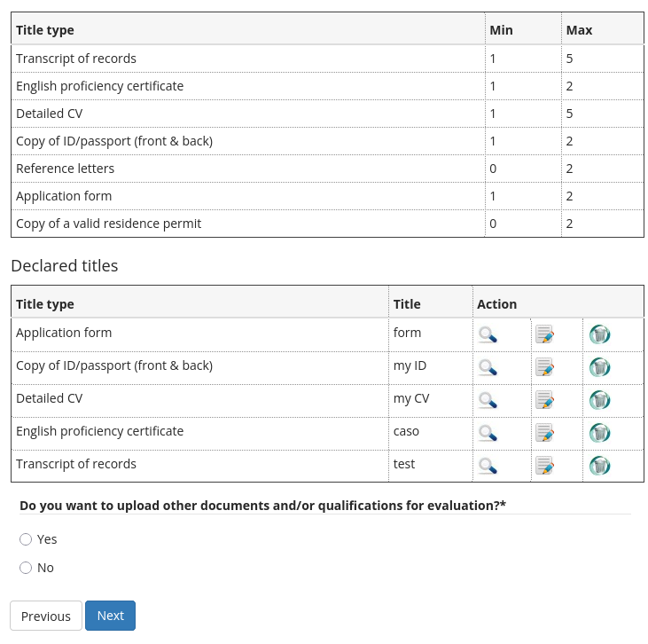Edit the Copy of ID/passport entry

click(x=545, y=367)
